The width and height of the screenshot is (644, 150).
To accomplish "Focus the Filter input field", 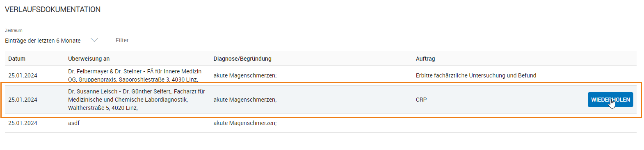I will [x=161, y=41].
